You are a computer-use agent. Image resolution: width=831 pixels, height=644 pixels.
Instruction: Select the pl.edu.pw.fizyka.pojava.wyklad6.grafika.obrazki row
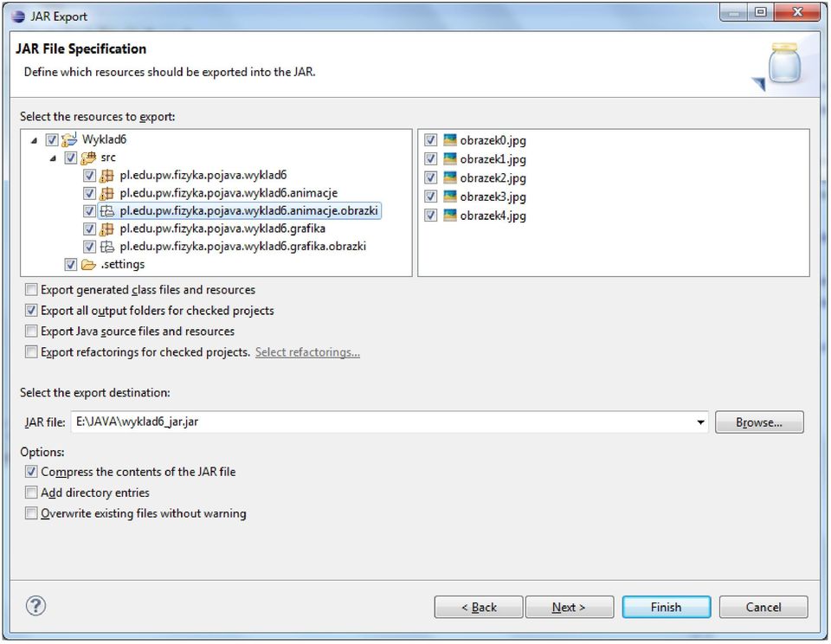(242, 247)
